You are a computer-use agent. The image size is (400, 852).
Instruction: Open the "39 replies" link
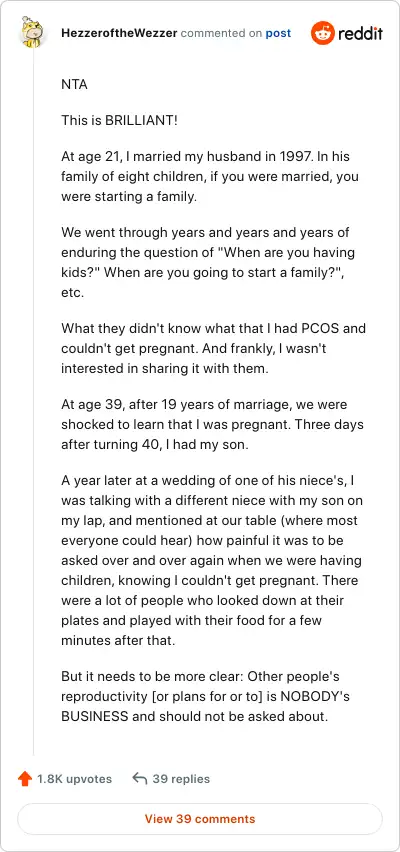[181, 779]
